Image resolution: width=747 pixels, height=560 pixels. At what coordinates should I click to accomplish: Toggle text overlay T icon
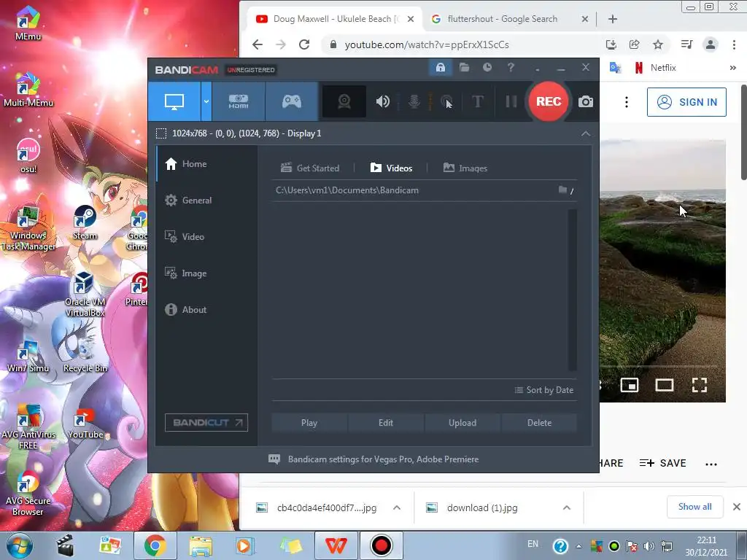click(x=478, y=101)
